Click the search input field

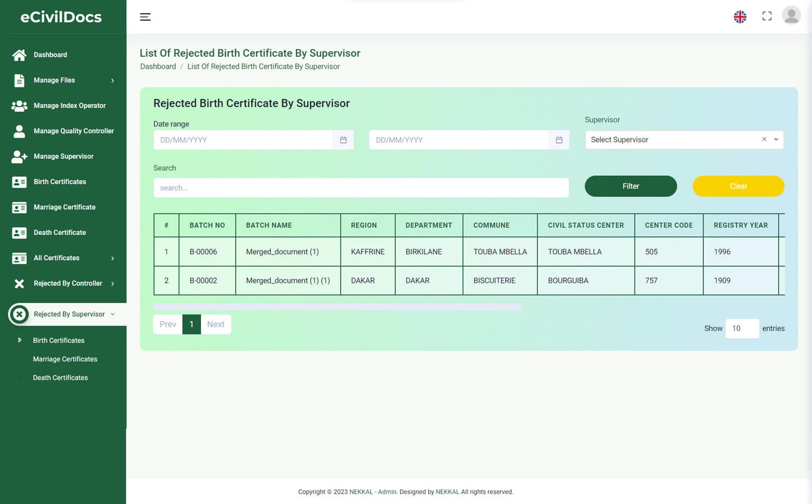click(x=361, y=187)
